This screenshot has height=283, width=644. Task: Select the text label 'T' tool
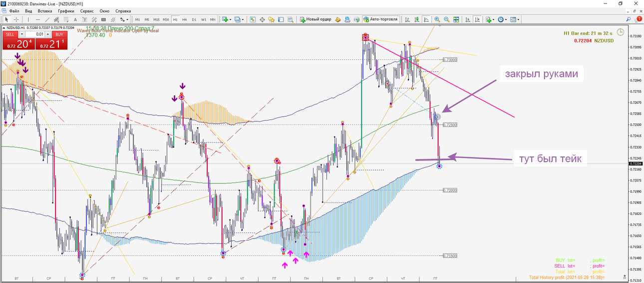[x=85, y=19]
